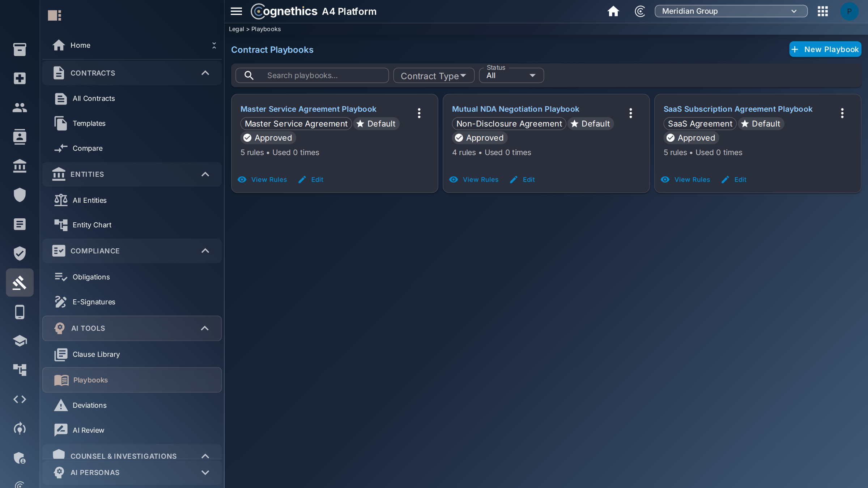Edit the Master Service Agreement Playbook

point(311,180)
